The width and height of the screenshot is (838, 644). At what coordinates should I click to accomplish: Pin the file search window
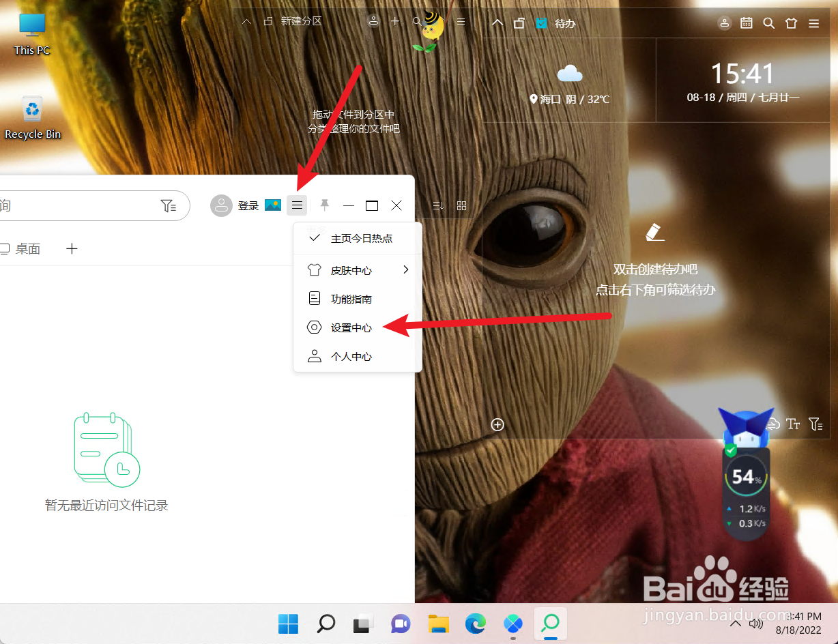pos(325,205)
